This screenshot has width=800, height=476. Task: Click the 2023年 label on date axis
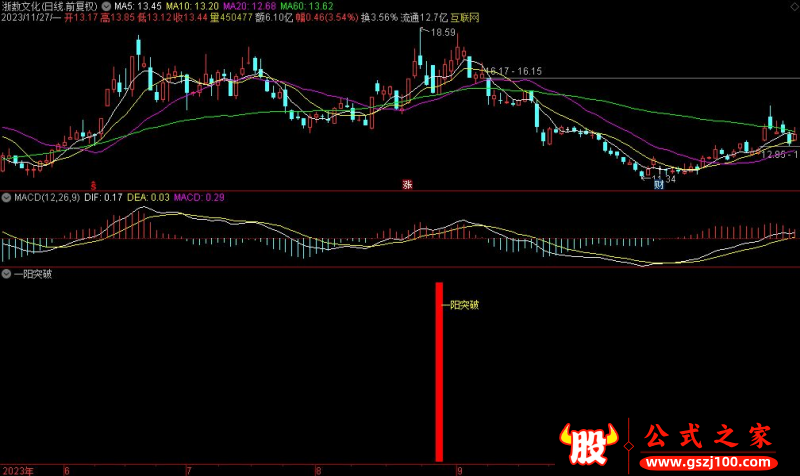pos(16,469)
